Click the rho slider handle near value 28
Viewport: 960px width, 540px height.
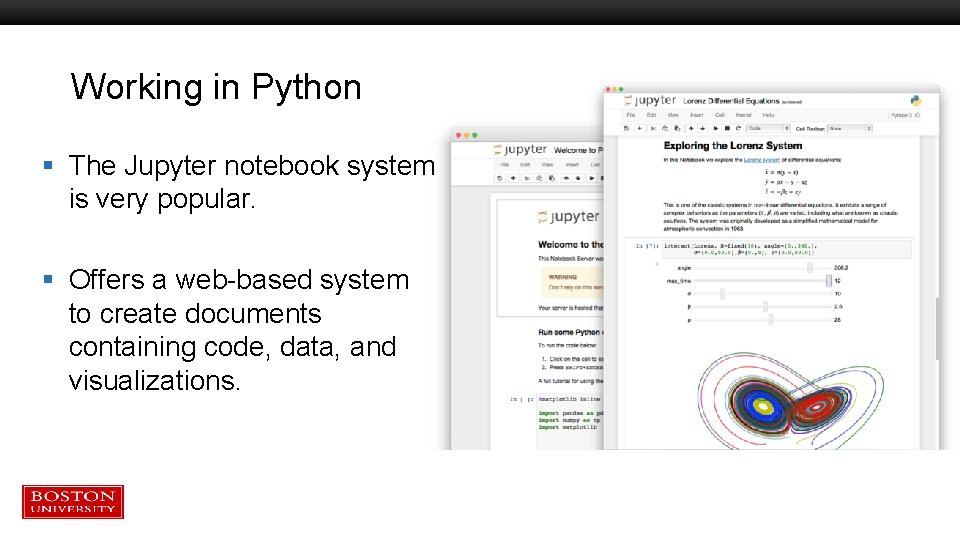tap(771, 320)
